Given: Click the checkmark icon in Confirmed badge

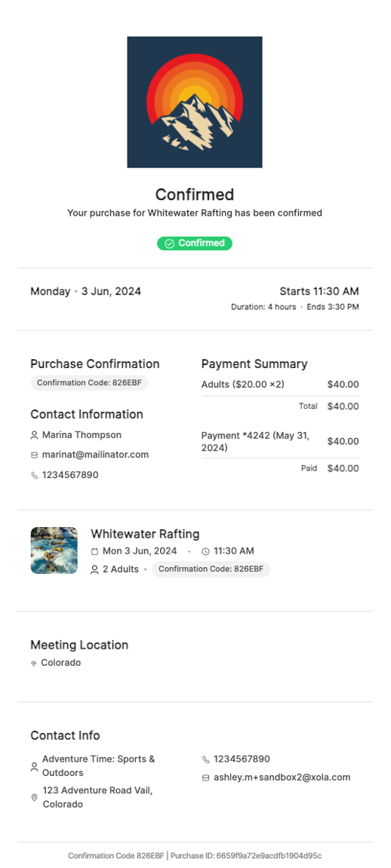Looking at the screenshot, I should pos(170,244).
